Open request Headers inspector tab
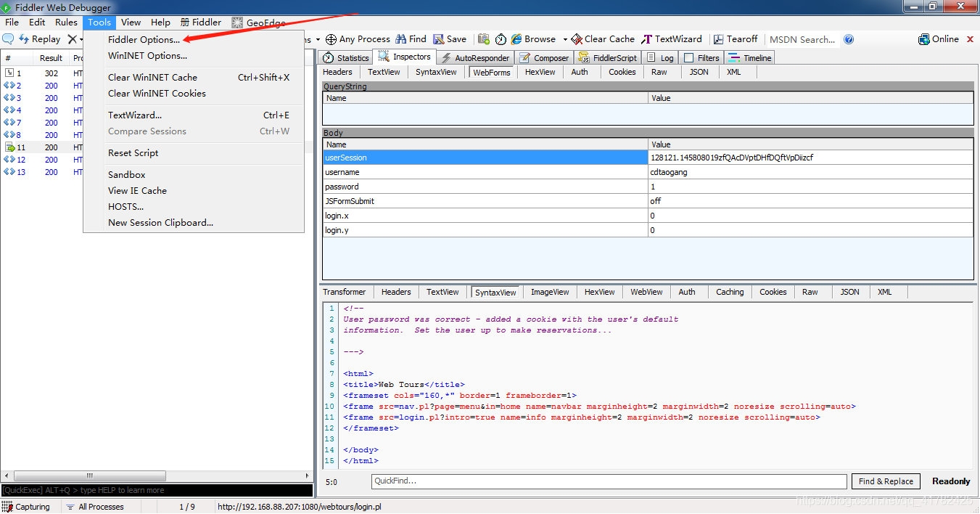 click(x=337, y=73)
